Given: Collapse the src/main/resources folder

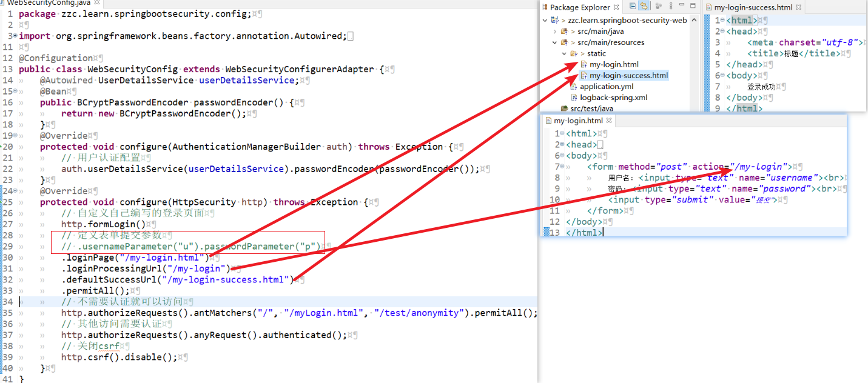Looking at the screenshot, I should [554, 42].
